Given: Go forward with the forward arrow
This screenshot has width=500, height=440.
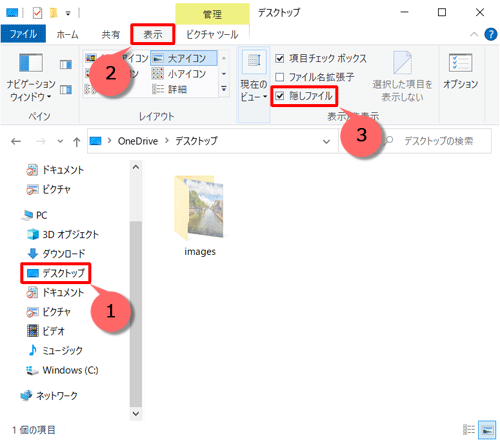Looking at the screenshot, I should click(x=41, y=141).
